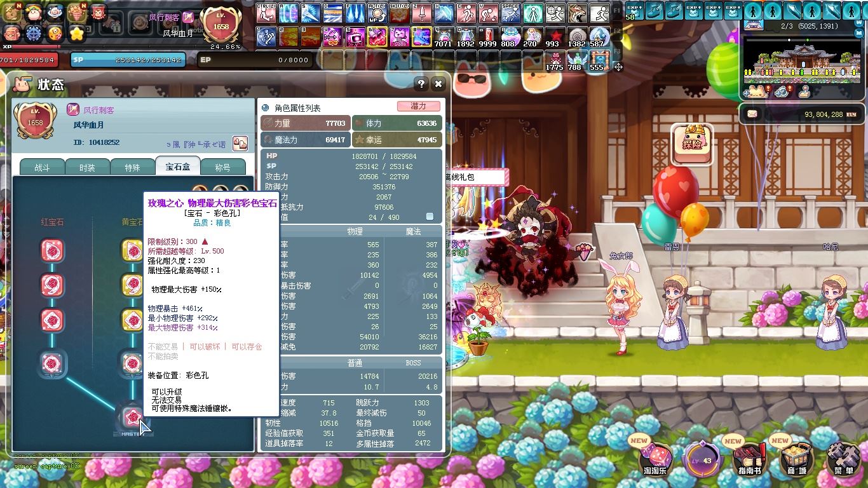The image size is (868, 488).
Task: Use the ALT(L) jump UP skill
Action: pos(377,13)
